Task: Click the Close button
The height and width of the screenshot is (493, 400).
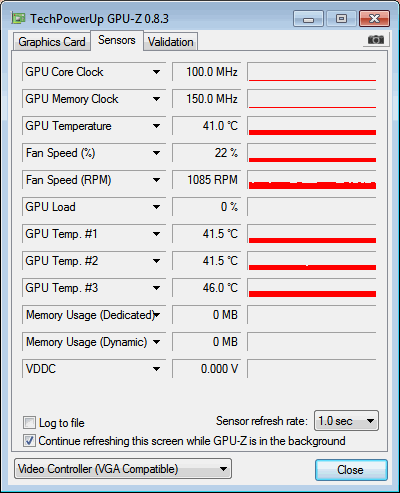Action: pos(351,470)
